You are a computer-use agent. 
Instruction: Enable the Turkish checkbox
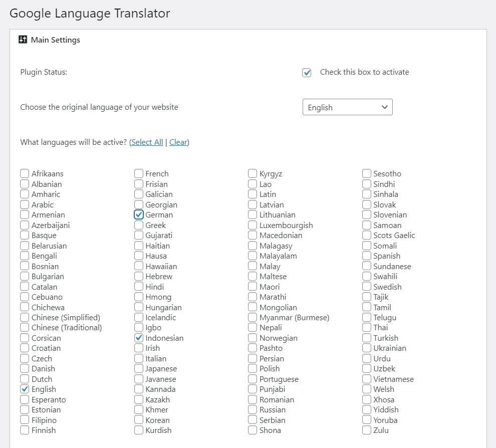366,338
